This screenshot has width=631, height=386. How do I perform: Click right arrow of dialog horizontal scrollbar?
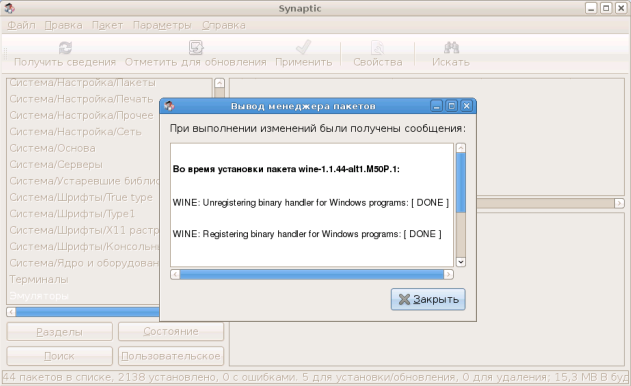click(x=448, y=275)
